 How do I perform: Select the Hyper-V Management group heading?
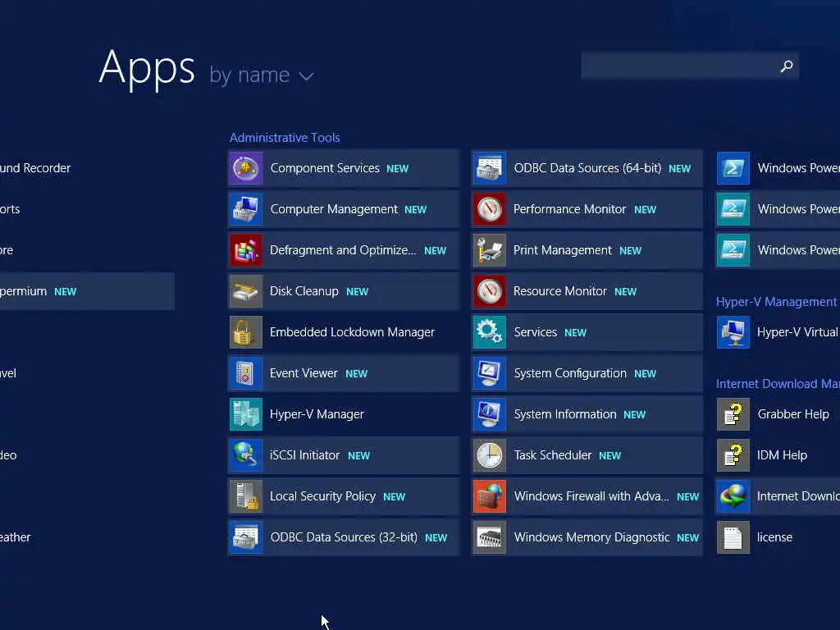[x=777, y=302]
